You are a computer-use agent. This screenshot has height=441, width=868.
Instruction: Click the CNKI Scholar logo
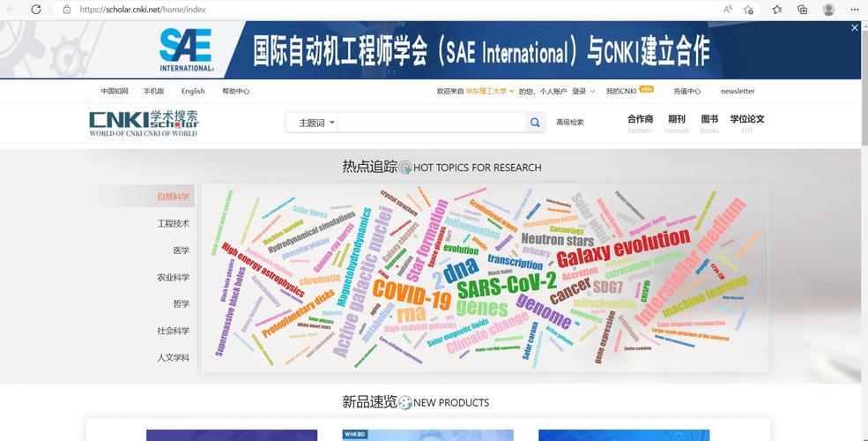coord(144,123)
